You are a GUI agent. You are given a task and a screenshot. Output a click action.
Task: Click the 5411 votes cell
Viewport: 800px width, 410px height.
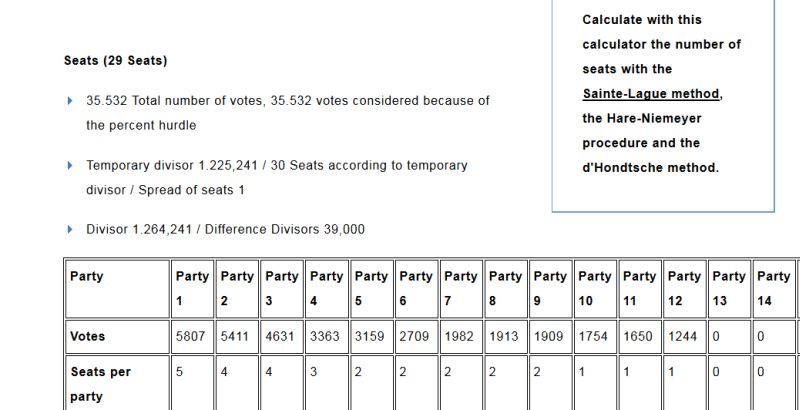[x=237, y=337]
